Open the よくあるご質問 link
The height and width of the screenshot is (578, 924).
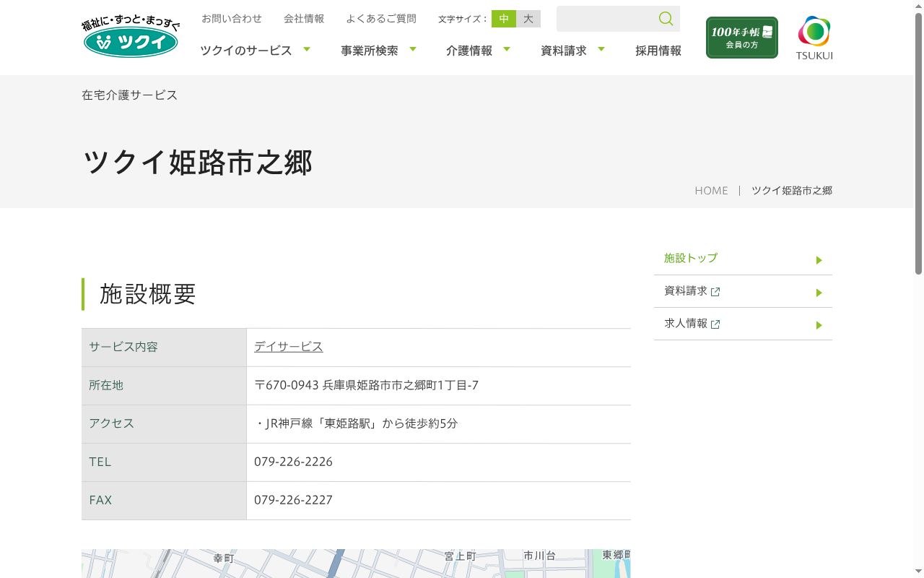pyautogui.click(x=381, y=19)
